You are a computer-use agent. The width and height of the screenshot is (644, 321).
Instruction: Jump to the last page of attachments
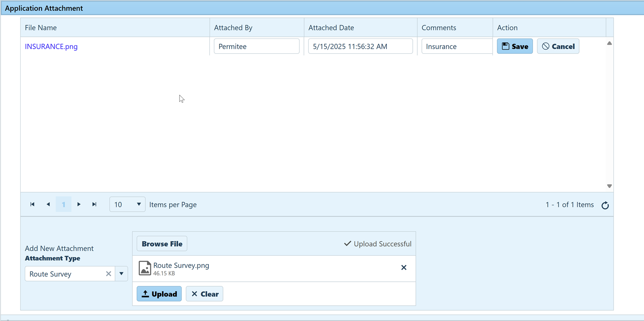pos(94,204)
